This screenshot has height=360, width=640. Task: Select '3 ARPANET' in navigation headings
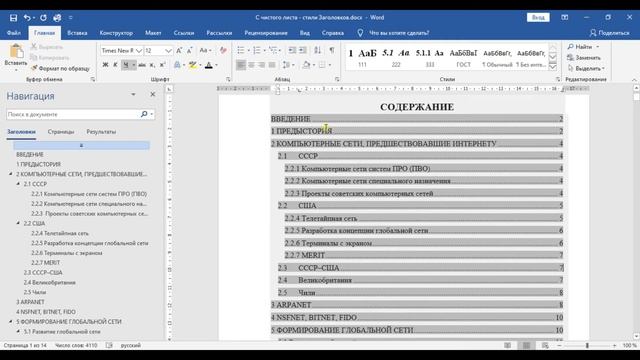coord(30,302)
